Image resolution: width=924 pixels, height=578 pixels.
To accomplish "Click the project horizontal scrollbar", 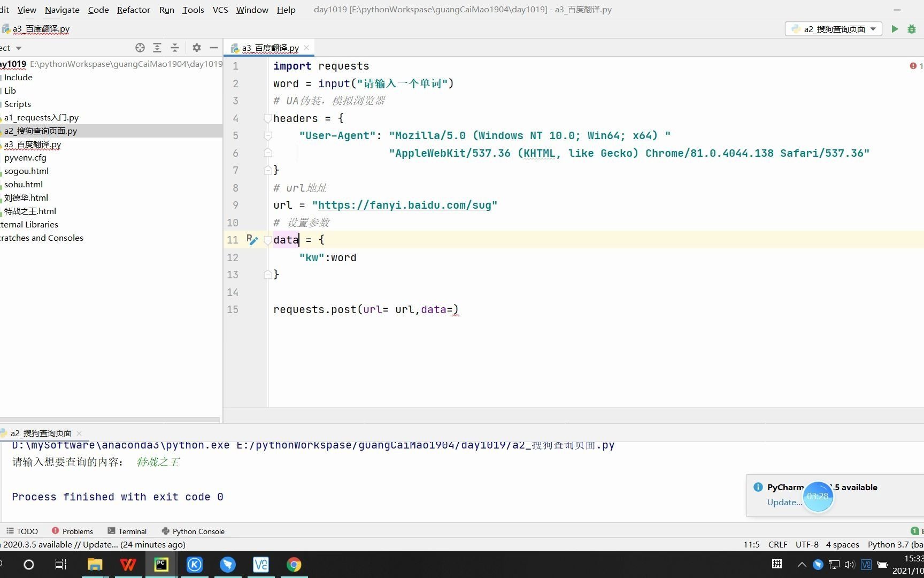I will point(110,420).
